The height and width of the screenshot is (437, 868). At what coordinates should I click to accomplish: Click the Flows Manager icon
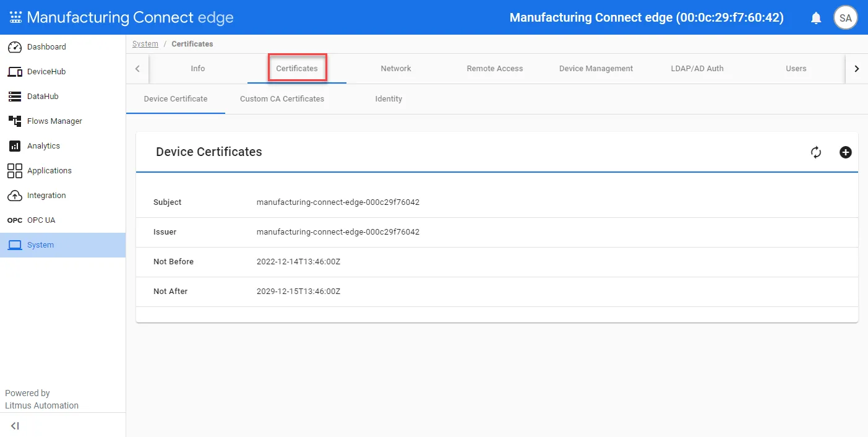click(15, 121)
